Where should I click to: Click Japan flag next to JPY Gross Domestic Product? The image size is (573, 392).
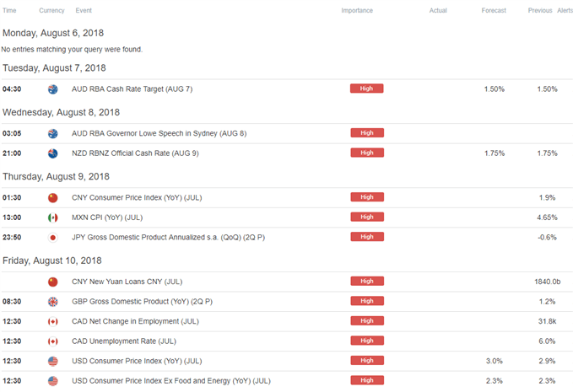coord(52,238)
